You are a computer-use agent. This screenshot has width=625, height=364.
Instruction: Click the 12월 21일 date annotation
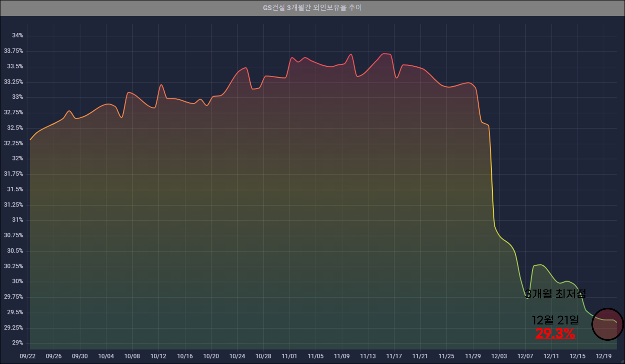(555, 320)
